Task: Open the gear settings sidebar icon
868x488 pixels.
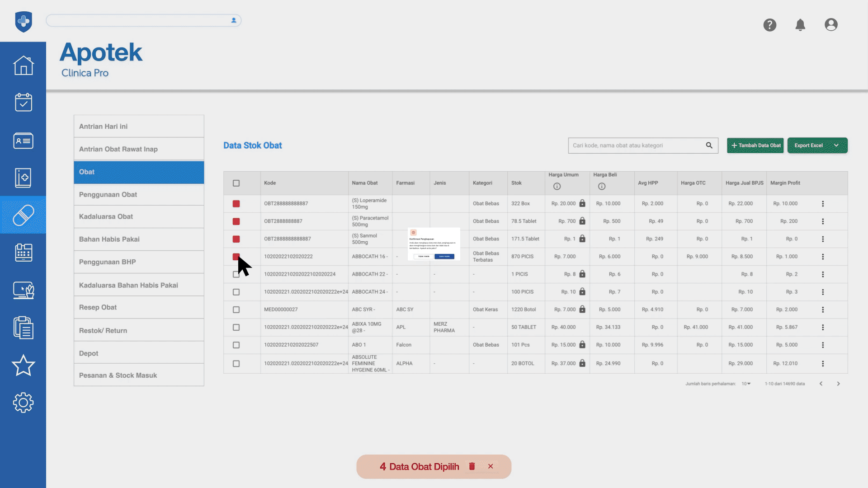Action: [23, 402]
